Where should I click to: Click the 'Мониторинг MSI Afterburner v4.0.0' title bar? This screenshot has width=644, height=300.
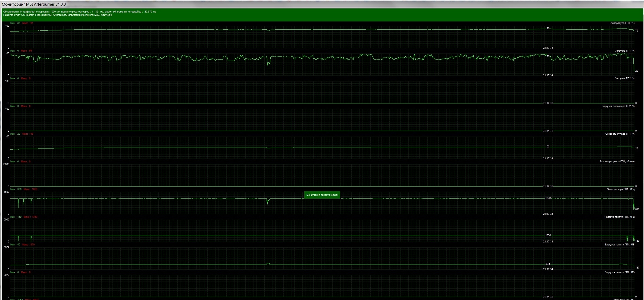click(x=34, y=4)
